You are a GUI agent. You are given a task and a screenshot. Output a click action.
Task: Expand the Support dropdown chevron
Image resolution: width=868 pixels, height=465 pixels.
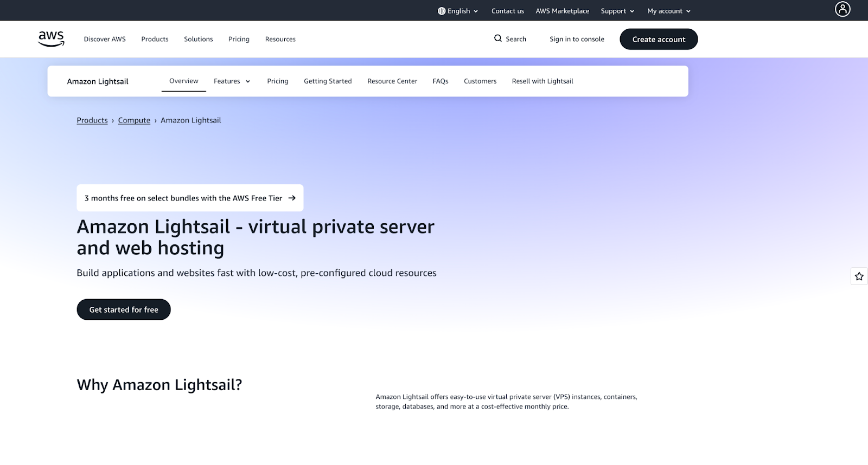click(632, 11)
